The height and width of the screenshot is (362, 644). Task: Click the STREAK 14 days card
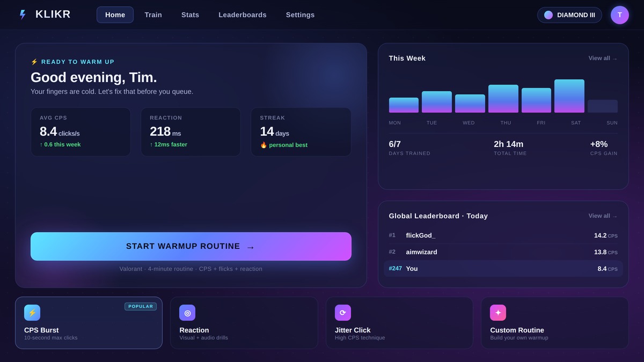301,132
